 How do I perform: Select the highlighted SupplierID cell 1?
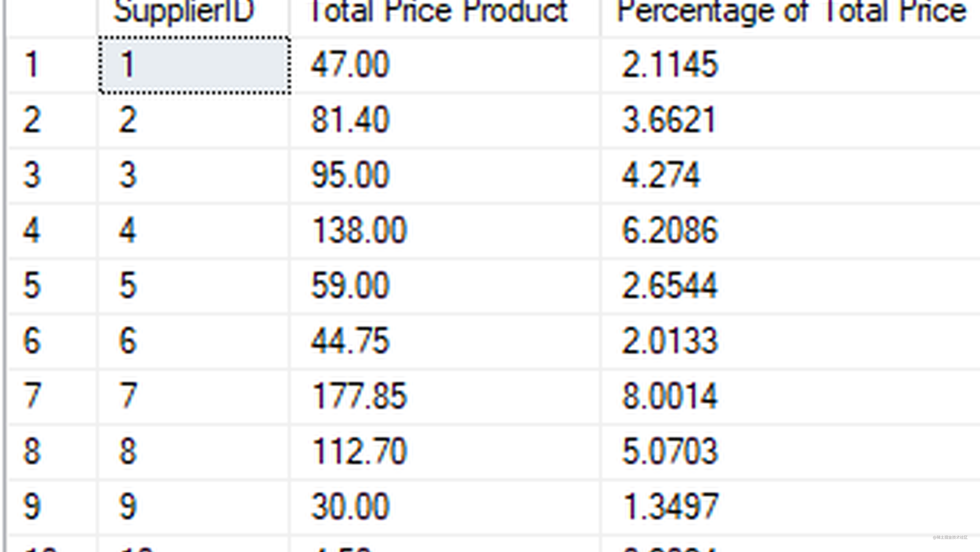tap(194, 65)
